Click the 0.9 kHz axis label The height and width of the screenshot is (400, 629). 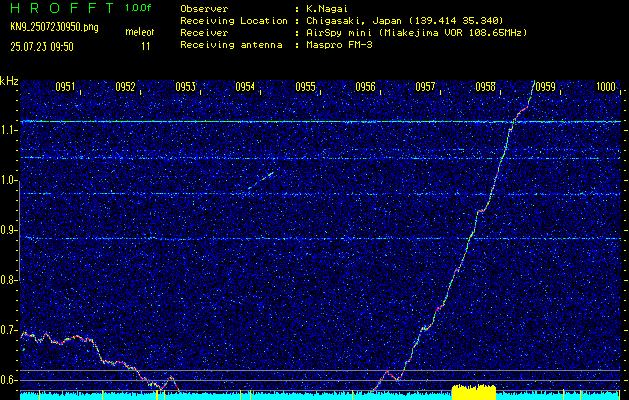(9, 230)
